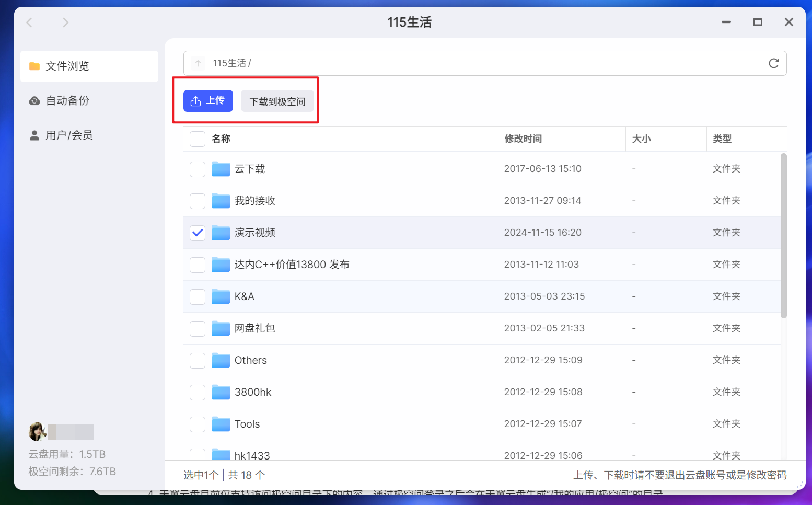Viewport: 812px width, 505px height.
Task: Sort by 大小 column header
Action: (642, 139)
